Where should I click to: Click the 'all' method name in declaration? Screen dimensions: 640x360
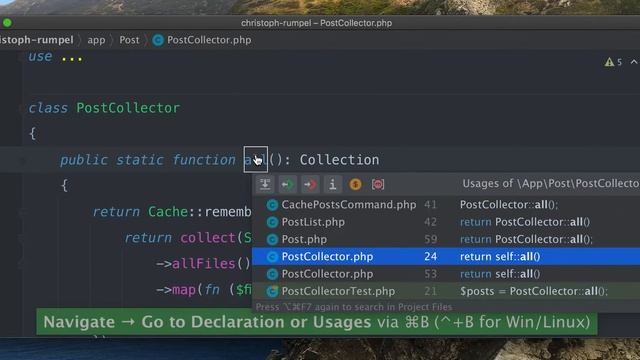click(256, 160)
